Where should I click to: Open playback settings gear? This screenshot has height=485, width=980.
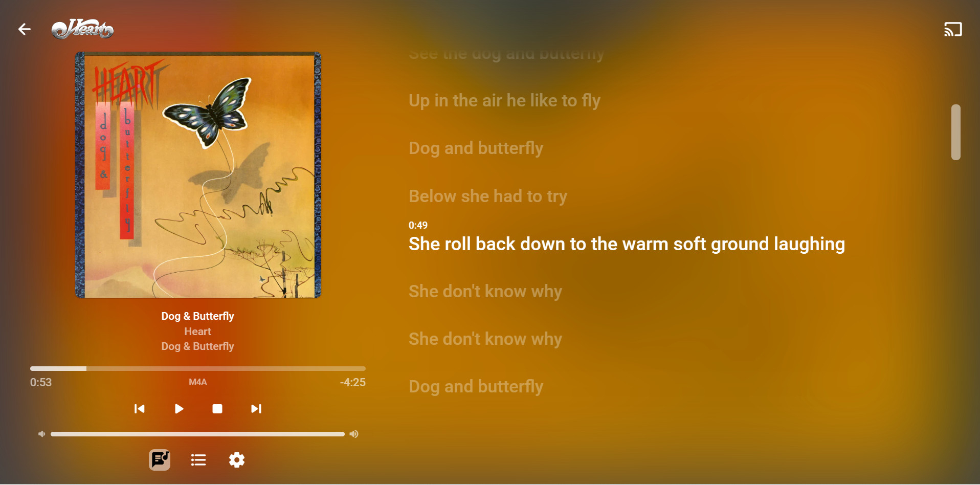pyautogui.click(x=237, y=460)
